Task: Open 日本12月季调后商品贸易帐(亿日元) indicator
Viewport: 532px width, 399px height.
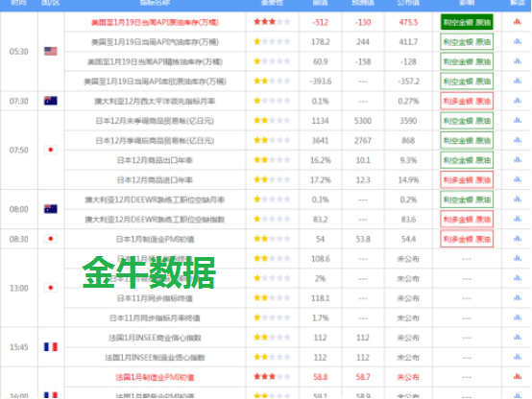Action: point(155,140)
